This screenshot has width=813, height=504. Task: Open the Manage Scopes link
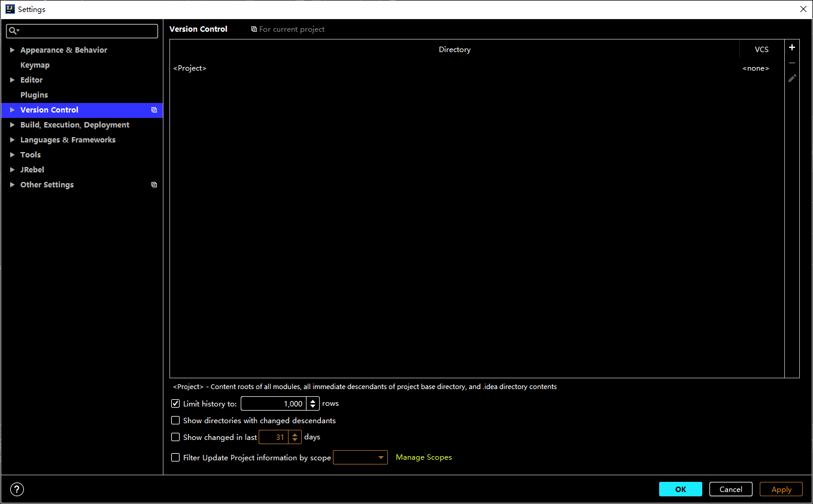point(424,457)
